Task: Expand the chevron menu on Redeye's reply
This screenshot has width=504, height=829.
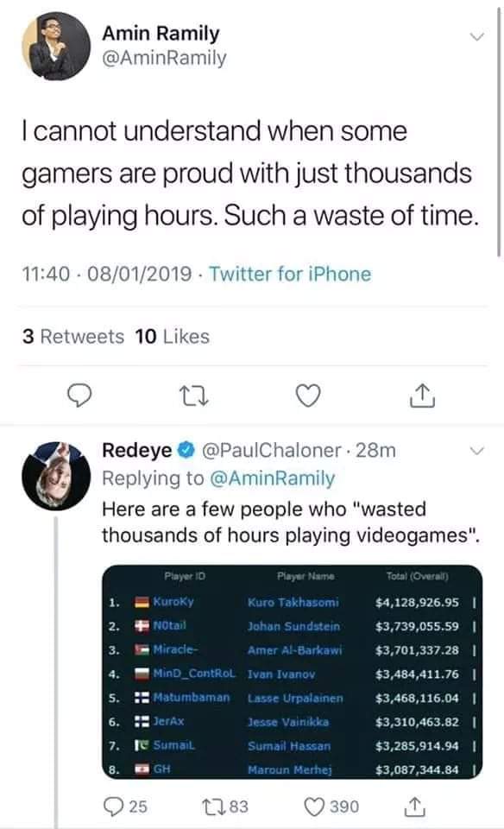Action: (x=477, y=451)
